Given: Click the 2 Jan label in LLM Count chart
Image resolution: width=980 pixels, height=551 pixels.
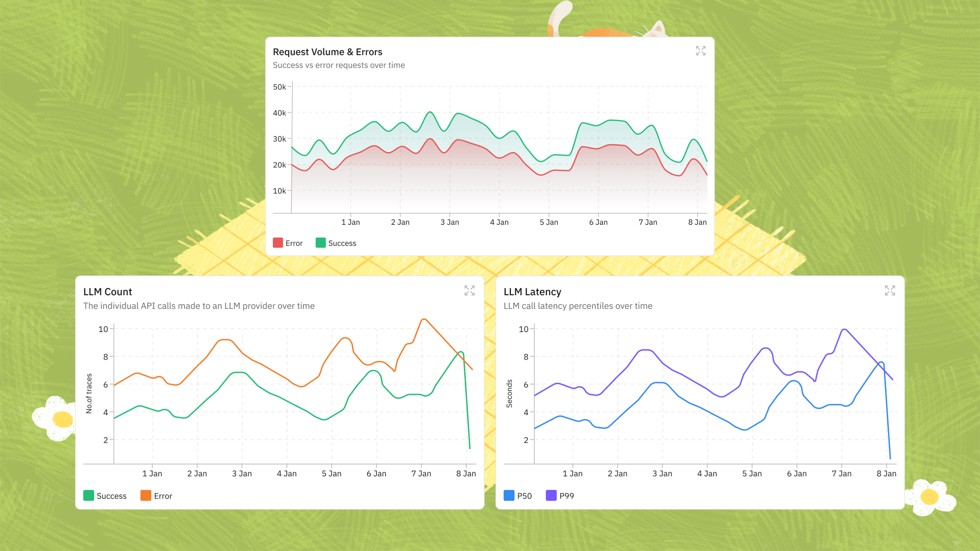Looking at the screenshot, I should pos(197,473).
